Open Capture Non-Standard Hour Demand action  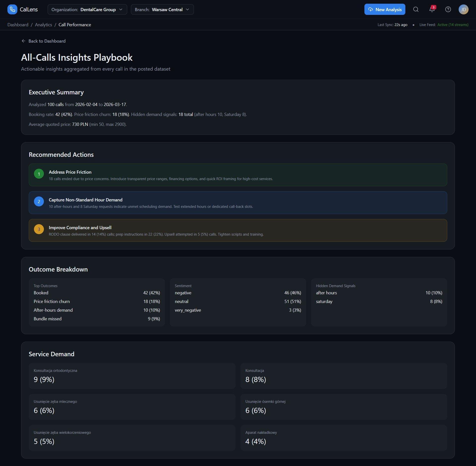(238, 203)
